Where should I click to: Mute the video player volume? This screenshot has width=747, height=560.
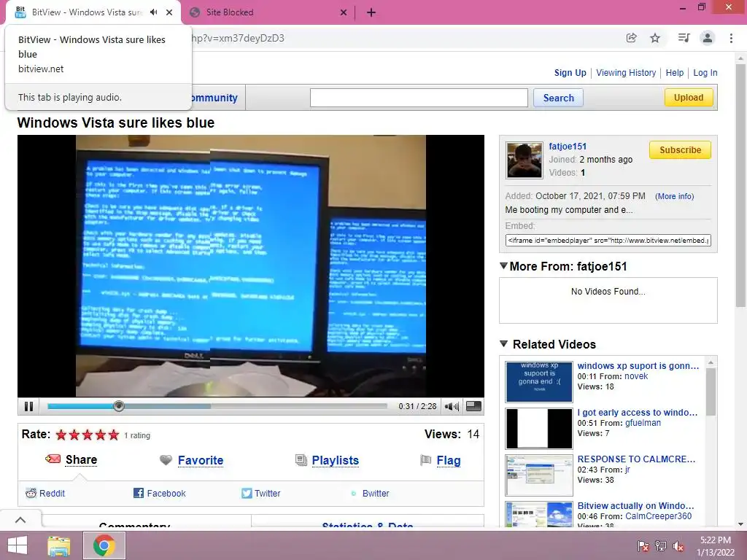[x=451, y=406]
